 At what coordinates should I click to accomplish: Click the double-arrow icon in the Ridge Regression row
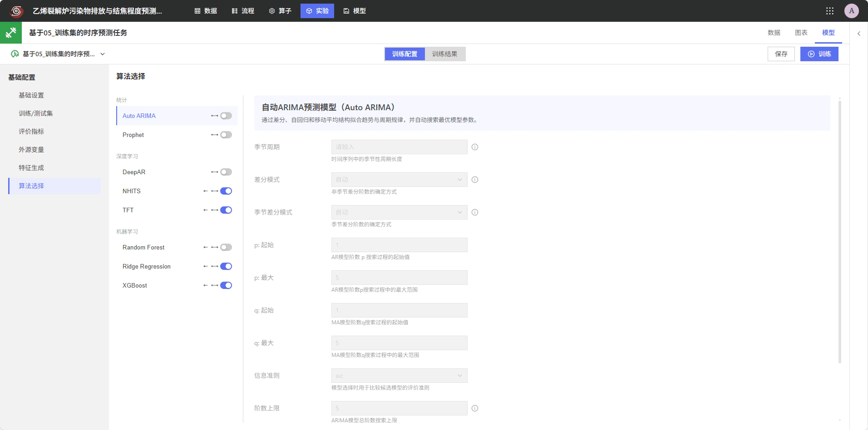click(x=215, y=266)
